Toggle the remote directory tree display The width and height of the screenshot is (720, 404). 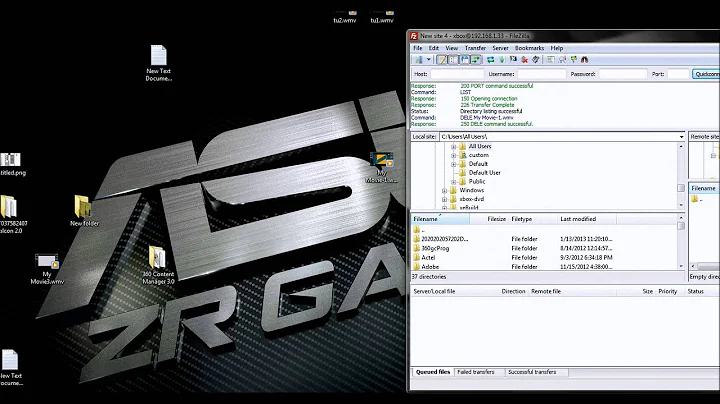pos(465,60)
